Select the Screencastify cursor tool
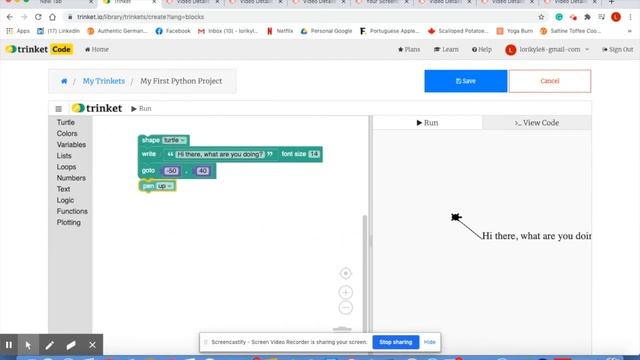Screen dimensions: 640x360 pos(28,345)
